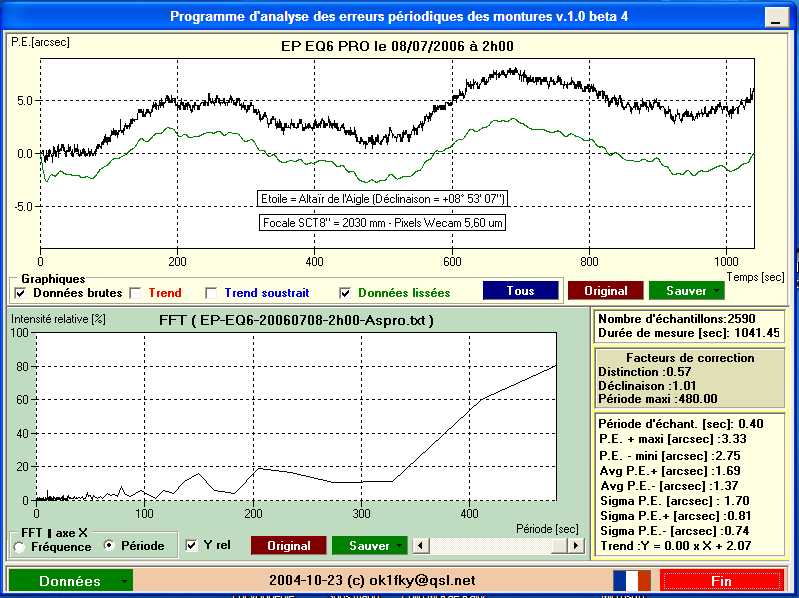Click the P.E. - mini 2.75 line
Screen dimensions: 799x598
click(x=670, y=456)
